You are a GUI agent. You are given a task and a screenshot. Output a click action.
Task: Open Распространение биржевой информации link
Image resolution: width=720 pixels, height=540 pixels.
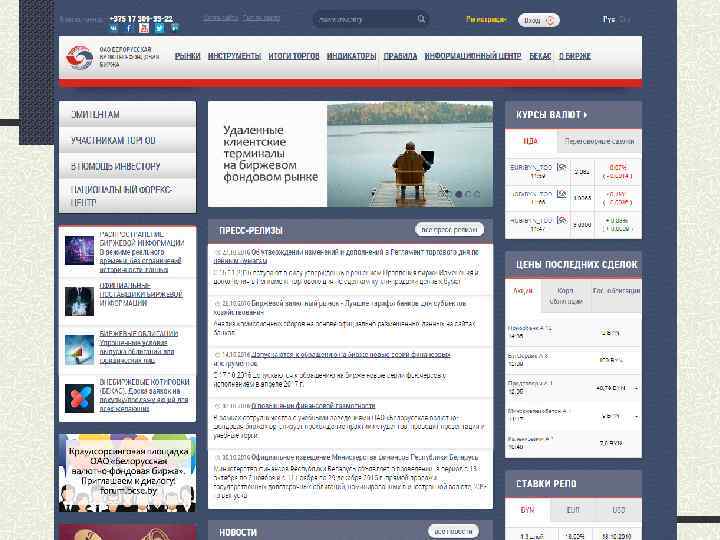pyautogui.click(x=142, y=252)
